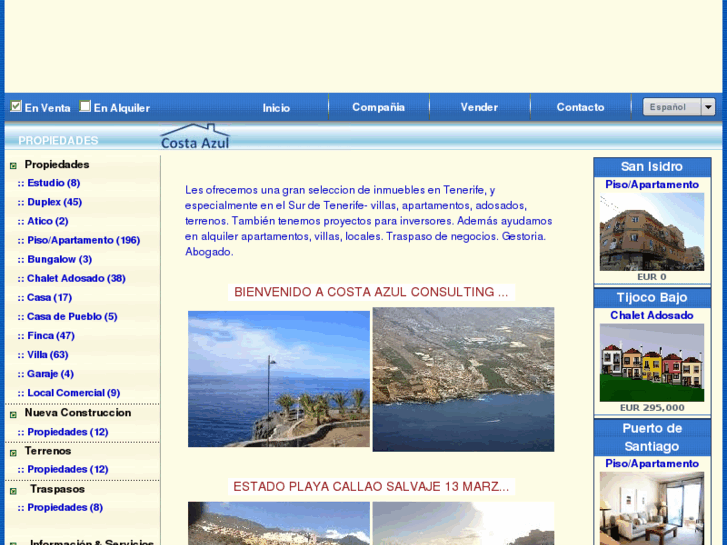Click the Nueva Construccion section heading
The width and height of the screenshot is (727, 545).
78,413
